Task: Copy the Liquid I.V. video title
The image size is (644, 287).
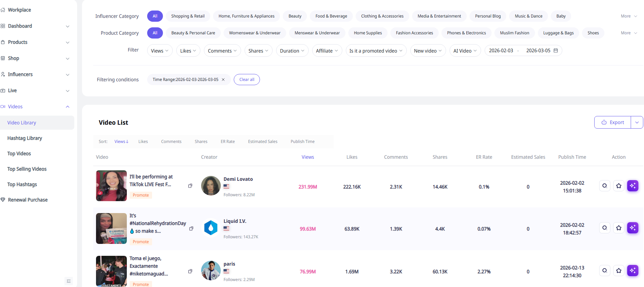Action: (191, 228)
